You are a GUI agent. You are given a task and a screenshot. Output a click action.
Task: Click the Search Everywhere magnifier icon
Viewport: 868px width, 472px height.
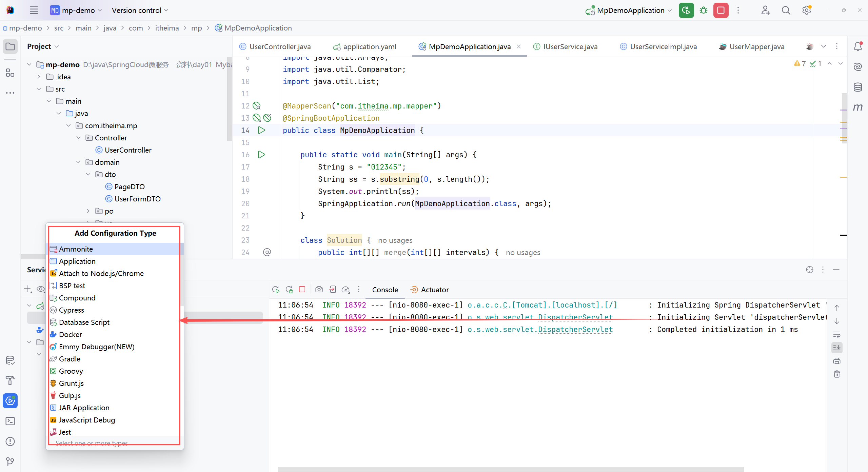coord(786,10)
